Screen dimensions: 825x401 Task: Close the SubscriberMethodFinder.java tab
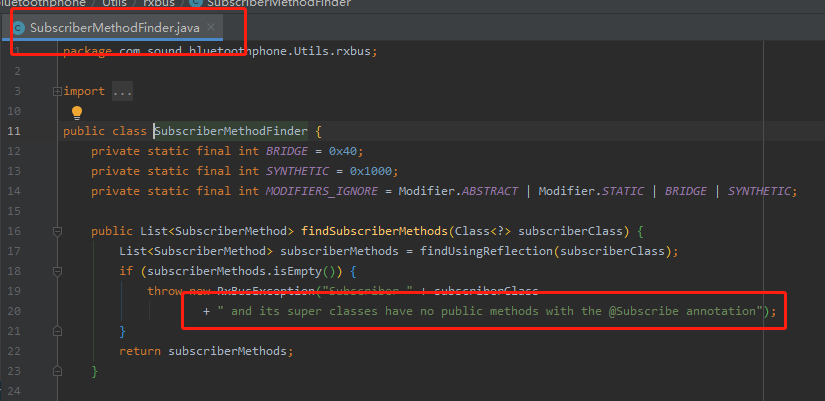[210, 27]
